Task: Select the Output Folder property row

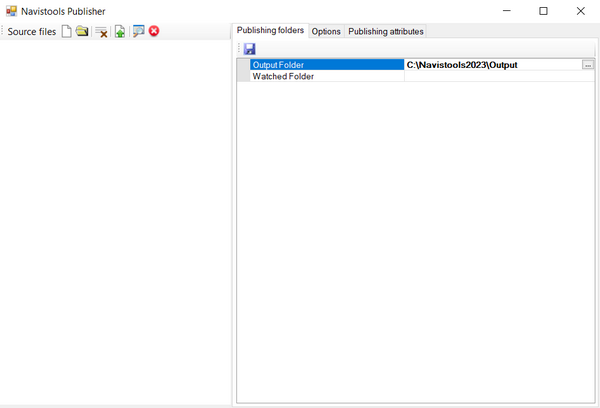Action: tap(326, 65)
